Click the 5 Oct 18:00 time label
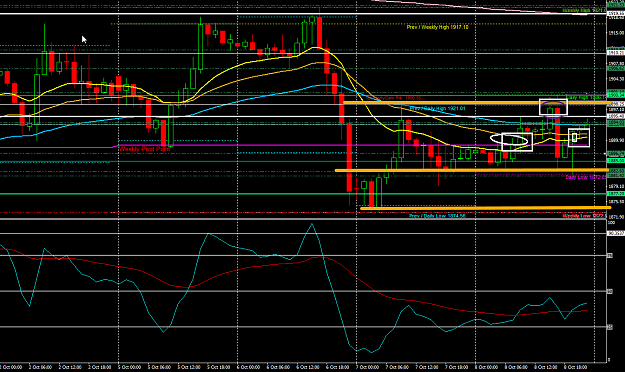 [x=218, y=367]
